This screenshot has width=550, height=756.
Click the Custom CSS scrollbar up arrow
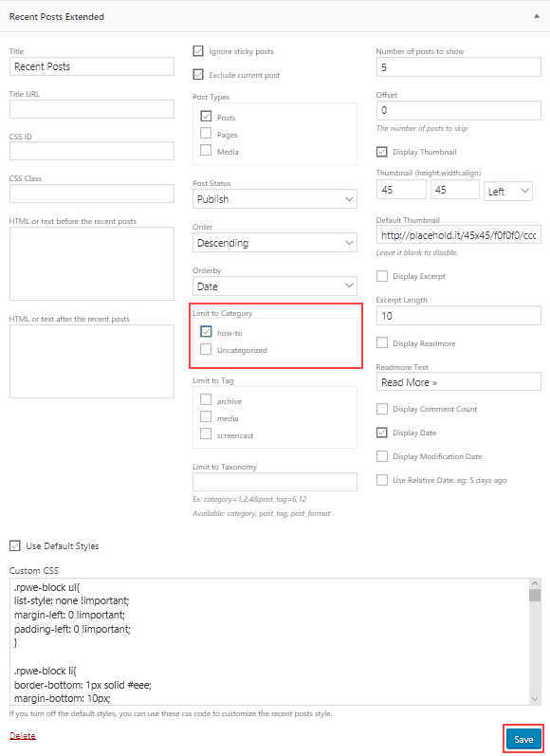535,583
